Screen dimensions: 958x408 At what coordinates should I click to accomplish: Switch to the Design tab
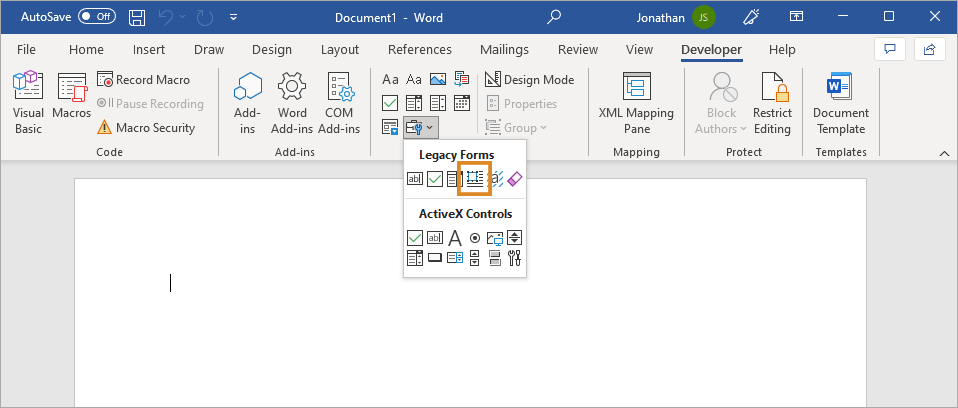(272, 49)
